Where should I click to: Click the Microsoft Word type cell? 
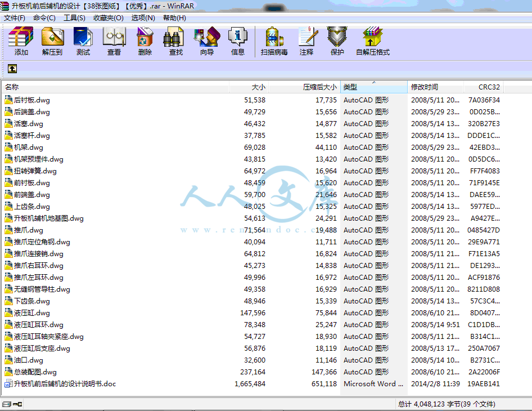pos(373,383)
